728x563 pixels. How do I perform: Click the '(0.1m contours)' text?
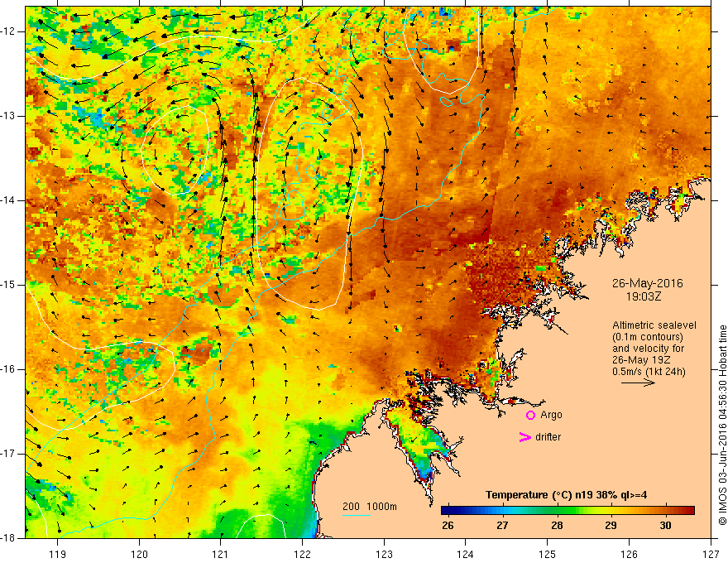(648, 337)
